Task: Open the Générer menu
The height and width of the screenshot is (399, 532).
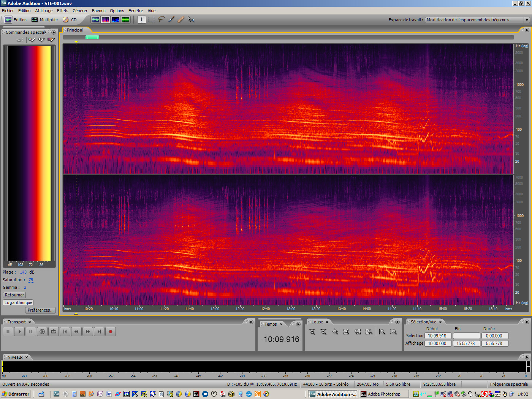Action: click(x=80, y=11)
